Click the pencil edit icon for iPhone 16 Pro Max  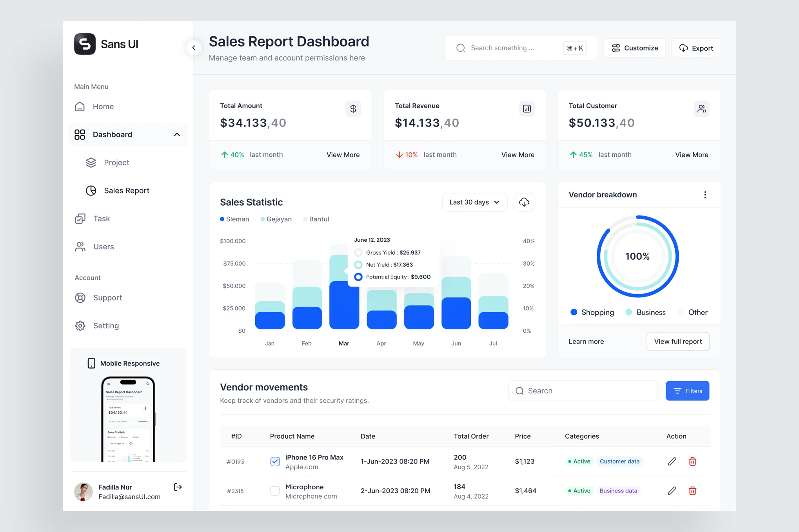[x=672, y=461]
